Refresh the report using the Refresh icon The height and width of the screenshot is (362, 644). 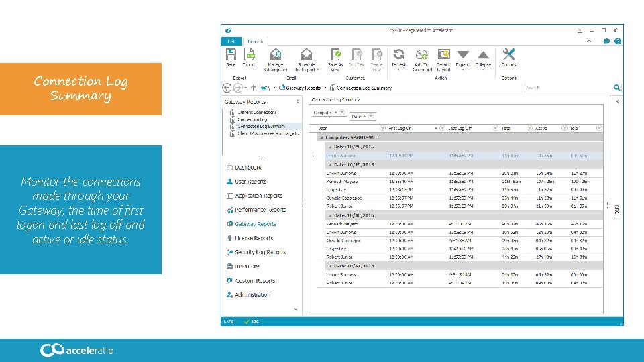(398, 54)
